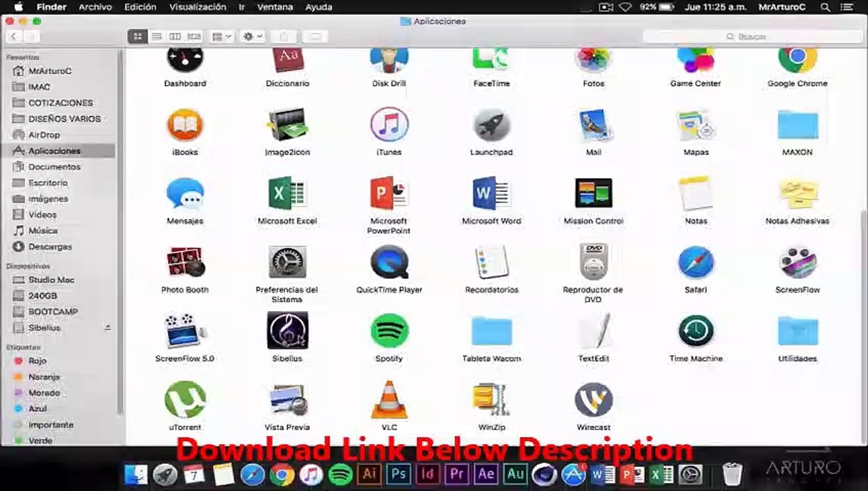The image size is (868, 491).
Task: Select the Time Machine app icon
Action: (695, 332)
